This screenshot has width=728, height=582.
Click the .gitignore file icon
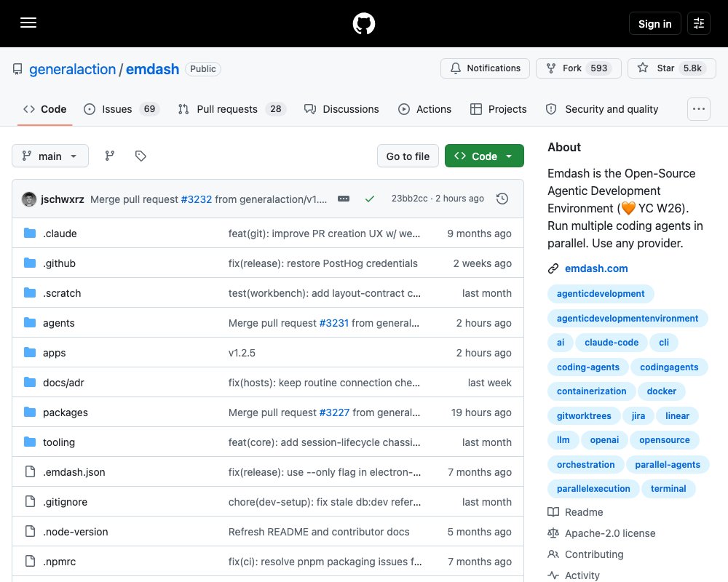(x=30, y=501)
